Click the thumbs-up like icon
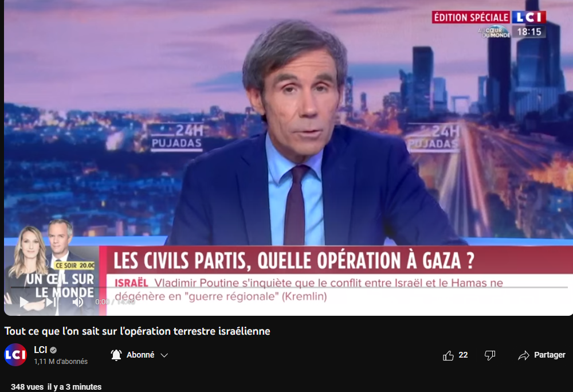The width and height of the screenshot is (573, 392). [x=448, y=355]
